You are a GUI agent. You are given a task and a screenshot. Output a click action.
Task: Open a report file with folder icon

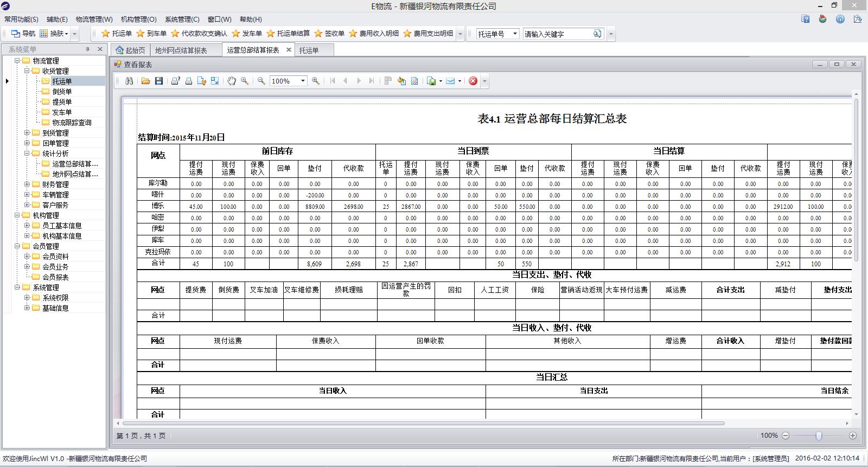(145, 81)
